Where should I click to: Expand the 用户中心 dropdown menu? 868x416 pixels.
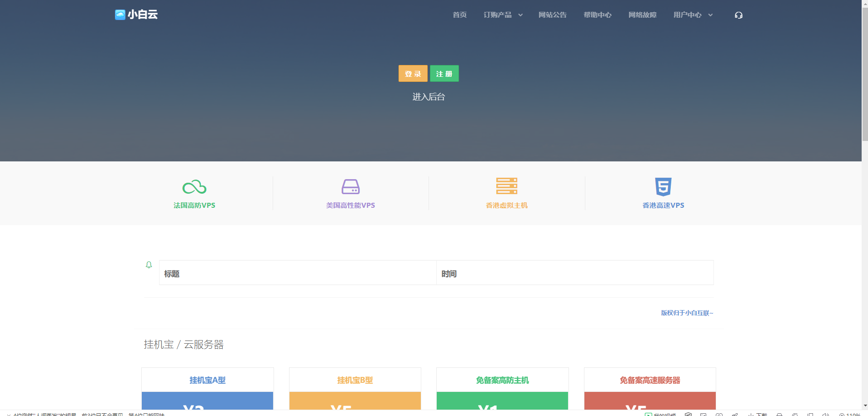693,15
